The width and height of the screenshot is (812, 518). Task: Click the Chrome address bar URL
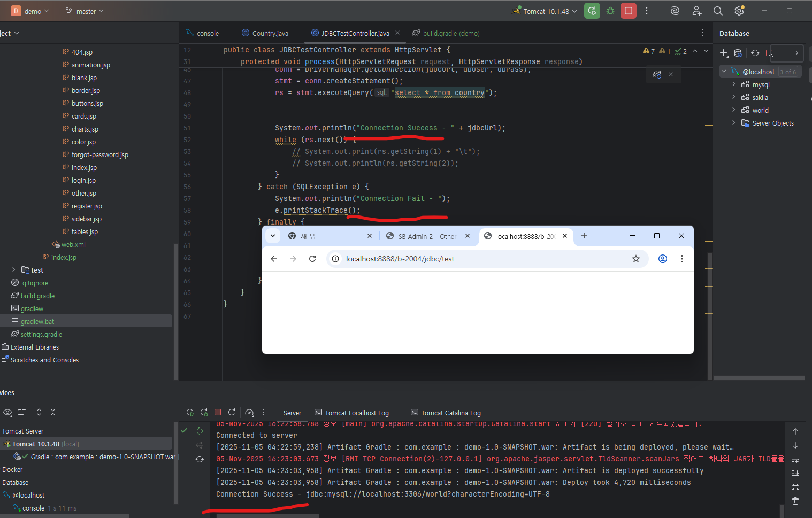click(400, 259)
